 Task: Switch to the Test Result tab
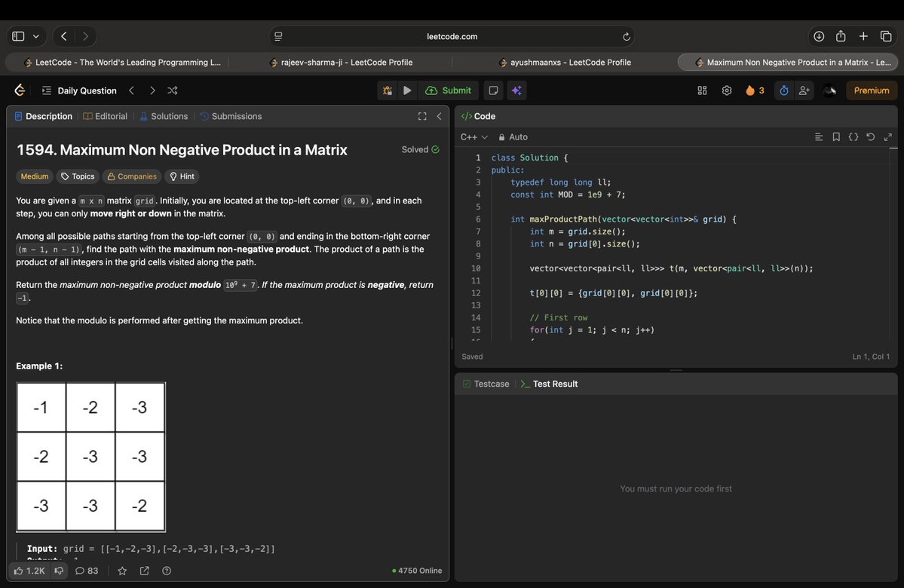549,384
